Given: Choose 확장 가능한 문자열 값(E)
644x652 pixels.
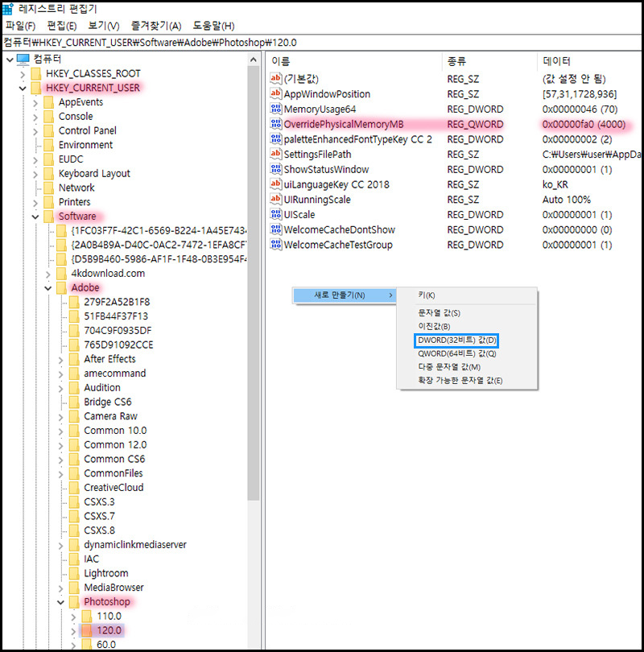Looking at the screenshot, I should (x=460, y=380).
